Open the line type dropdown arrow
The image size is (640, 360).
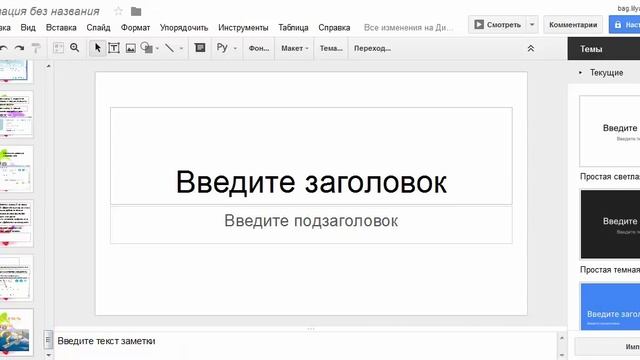point(181,49)
